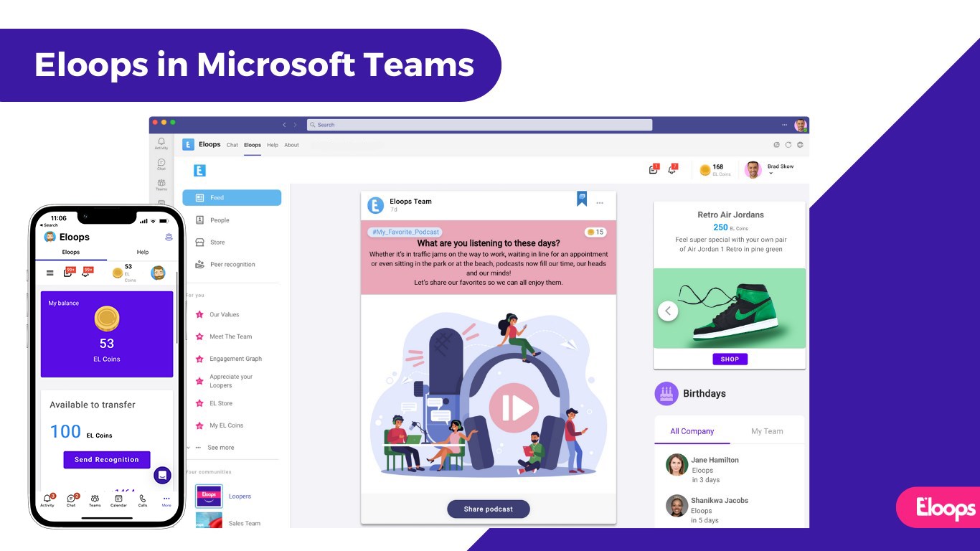Viewport: 980px width, 551px height.
Task: Open the three-dots menu in Teams title bar
Action: click(x=785, y=125)
